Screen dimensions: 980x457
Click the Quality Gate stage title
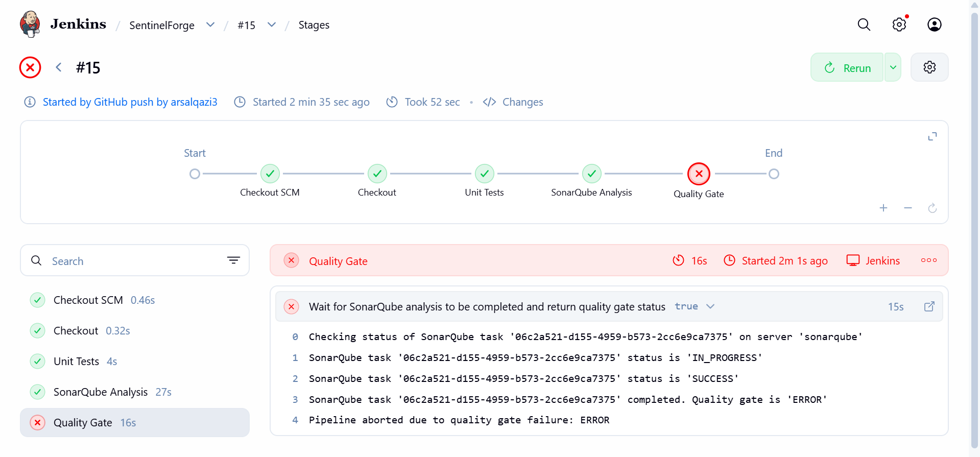338,261
